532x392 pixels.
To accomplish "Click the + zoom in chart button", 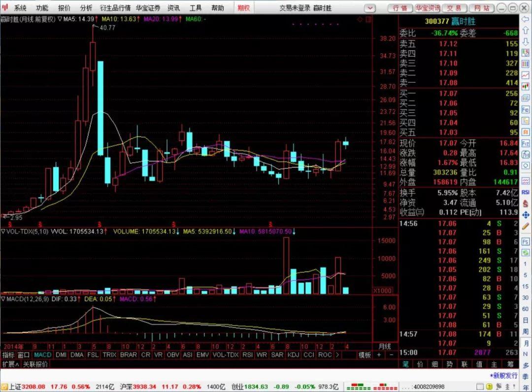I will tap(379, 355).
